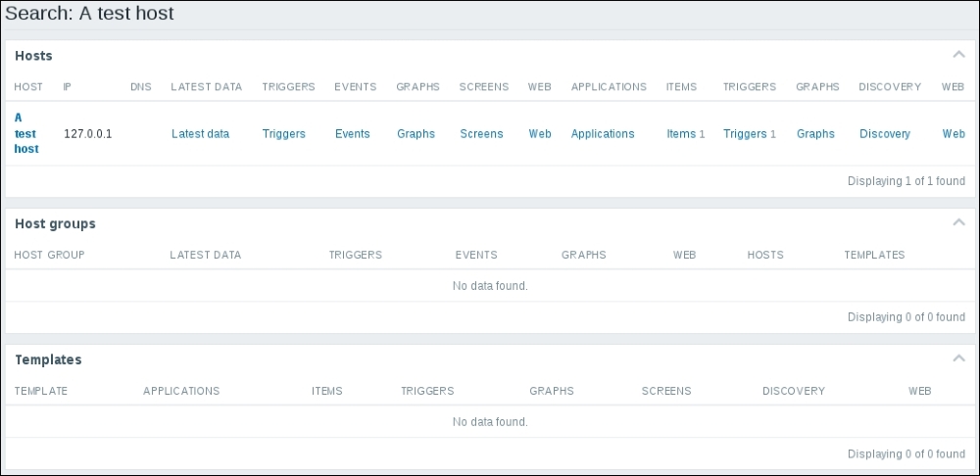Click the Templates section heading

(48, 359)
